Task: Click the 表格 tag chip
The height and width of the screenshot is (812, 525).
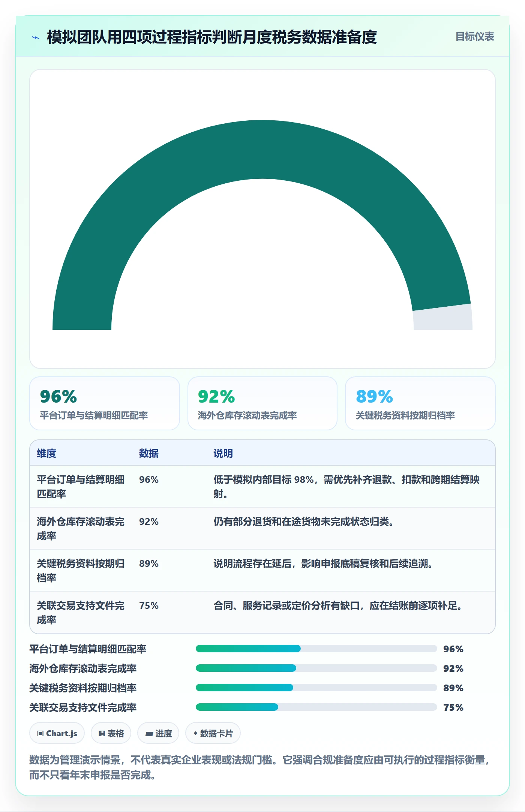Action: point(111,733)
